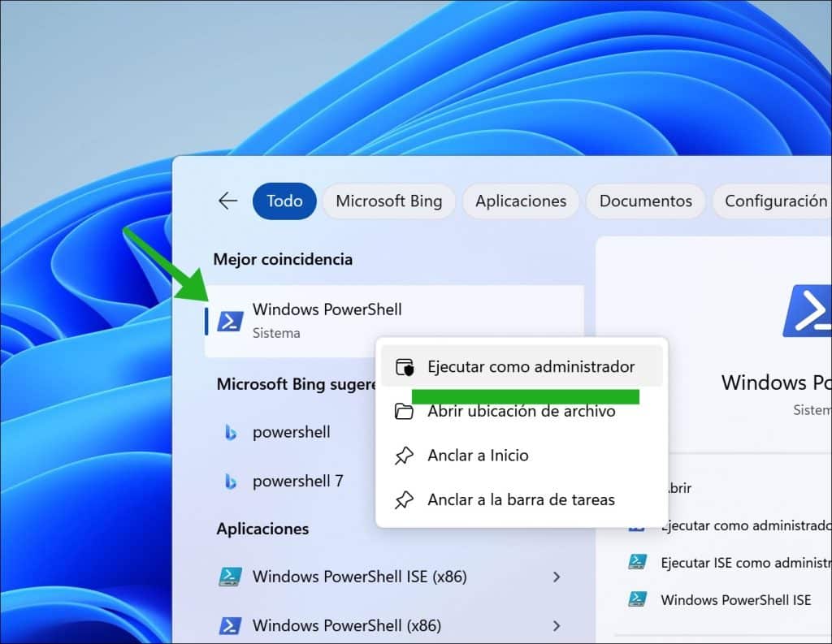Expand Windows PowerShell ISE (x86) chevron

tap(557, 577)
